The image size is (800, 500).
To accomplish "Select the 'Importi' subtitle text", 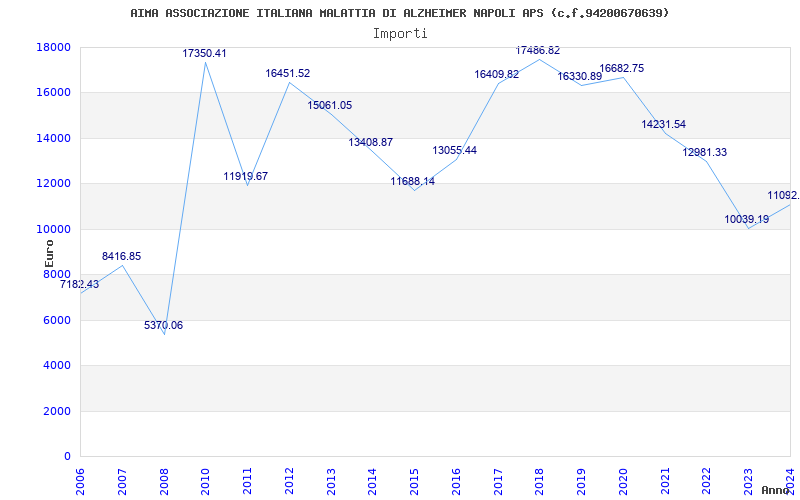I will click(399, 34).
